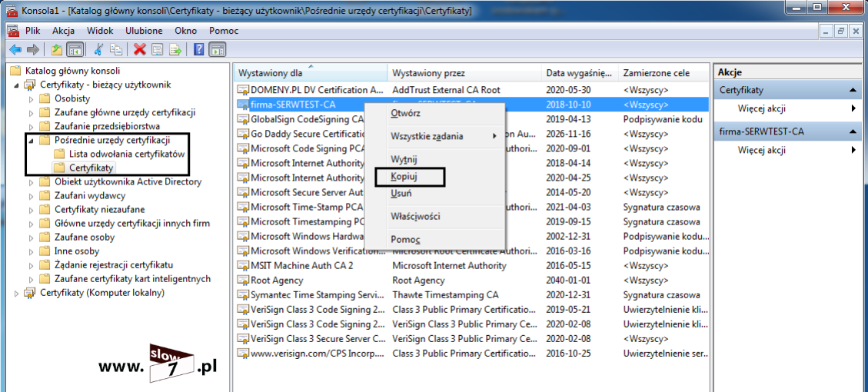Click the certificate icon of Go Daddy Secure Certification

click(x=243, y=134)
